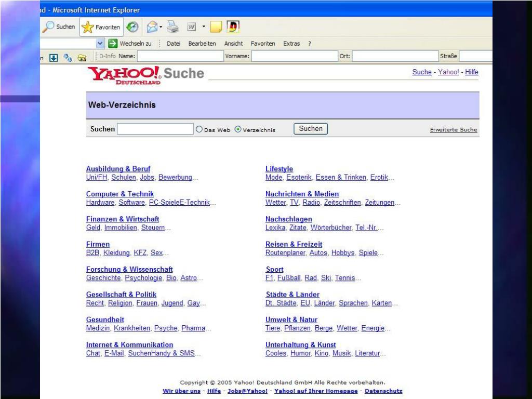This screenshot has height=399, width=532.
Task: Click the D-Info Name input field
Action: pos(180,56)
